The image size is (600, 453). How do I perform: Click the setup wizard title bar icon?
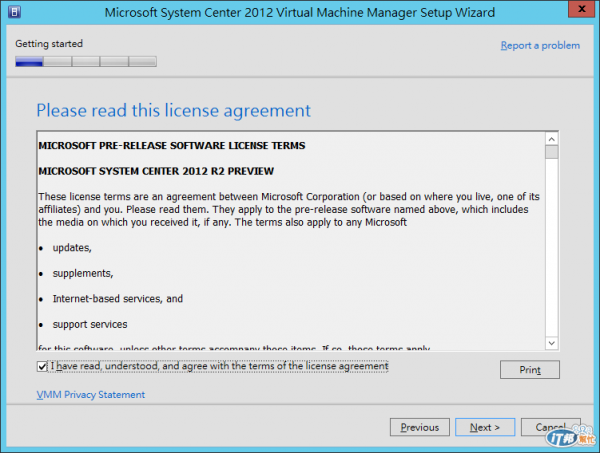pyautogui.click(x=14, y=12)
